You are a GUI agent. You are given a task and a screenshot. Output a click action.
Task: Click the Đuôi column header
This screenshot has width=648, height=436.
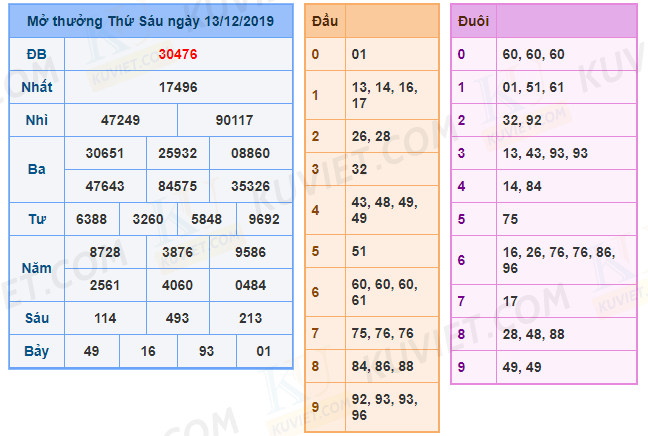[472, 20]
